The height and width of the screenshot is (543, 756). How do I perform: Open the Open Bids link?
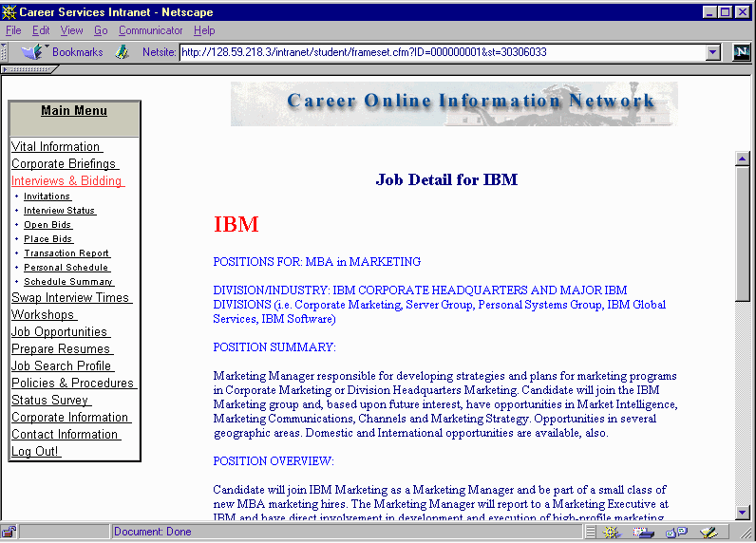[47, 225]
